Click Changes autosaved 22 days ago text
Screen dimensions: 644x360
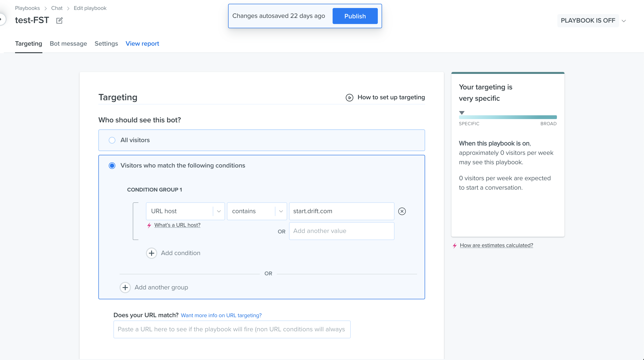278,16
